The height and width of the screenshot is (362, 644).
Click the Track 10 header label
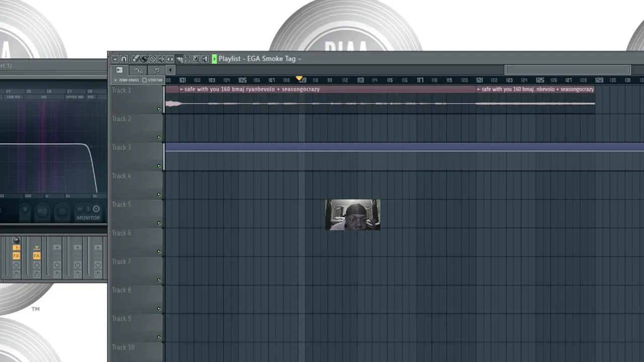click(x=123, y=347)
